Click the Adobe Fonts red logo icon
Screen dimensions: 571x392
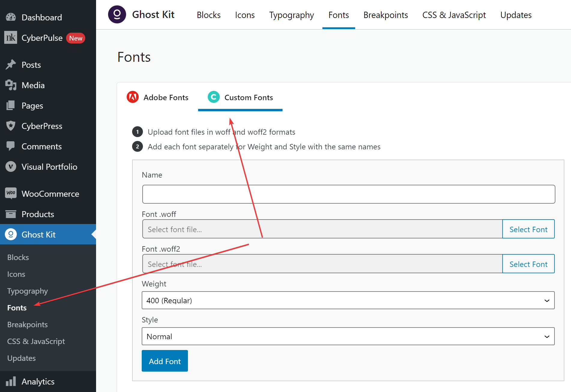click(133, 97)
